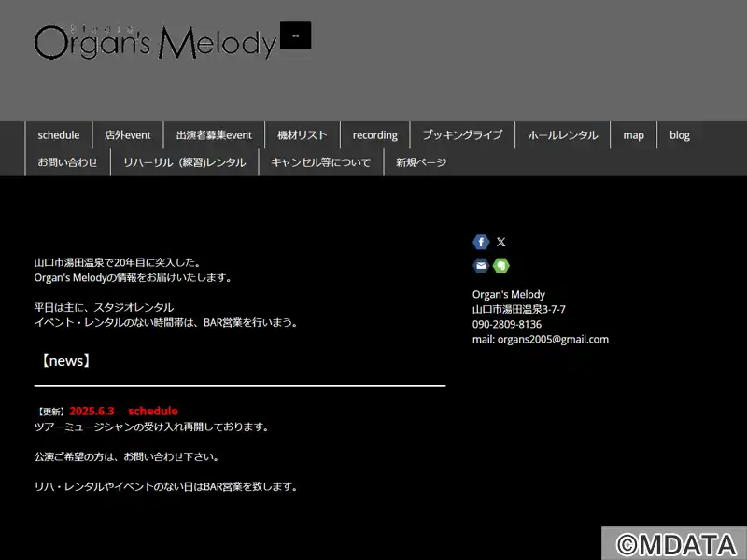Screen dimensions: 747x560
Task: Click the green Evernote share icon
Action: click(x=500, y=265)
